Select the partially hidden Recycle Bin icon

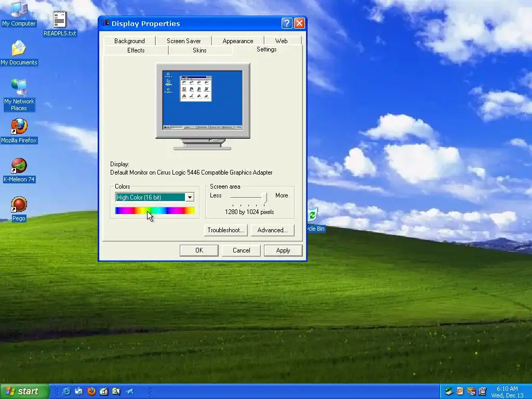click(315, 220)
